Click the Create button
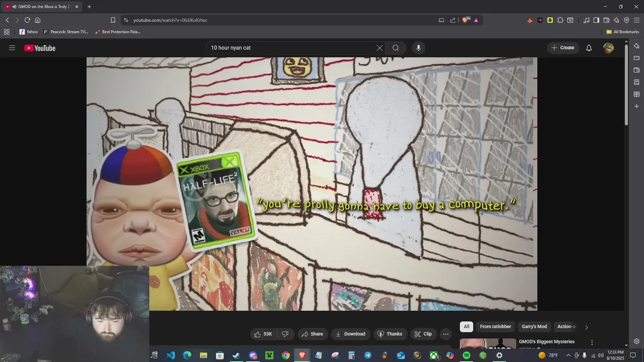This screenshot has width=644, height=362. click(562, 48)
